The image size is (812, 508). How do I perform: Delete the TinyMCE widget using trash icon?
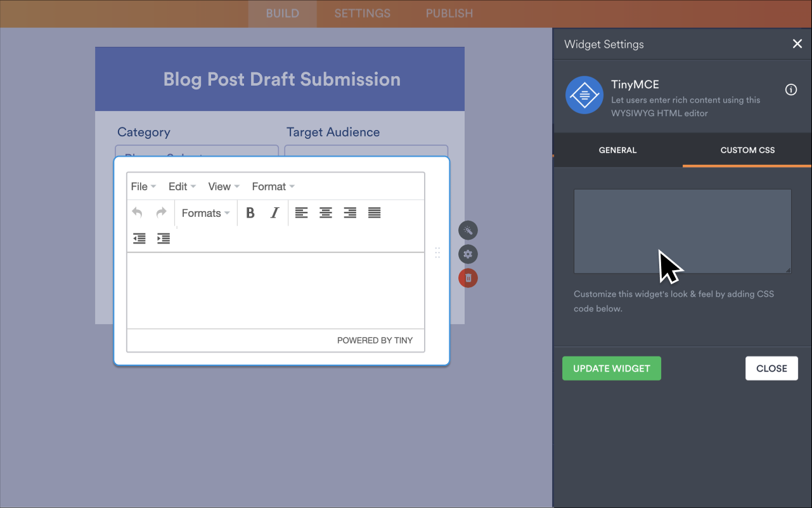(x=468, y=278)
